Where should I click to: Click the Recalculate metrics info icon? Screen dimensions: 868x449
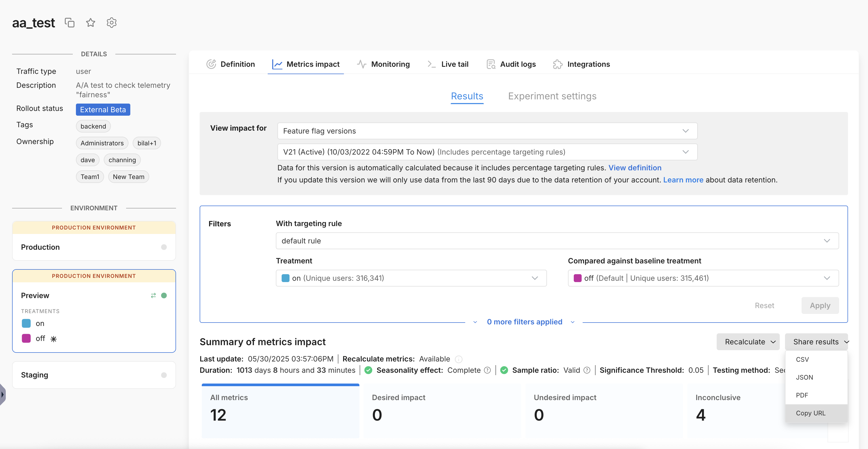[x=459, y=359]
